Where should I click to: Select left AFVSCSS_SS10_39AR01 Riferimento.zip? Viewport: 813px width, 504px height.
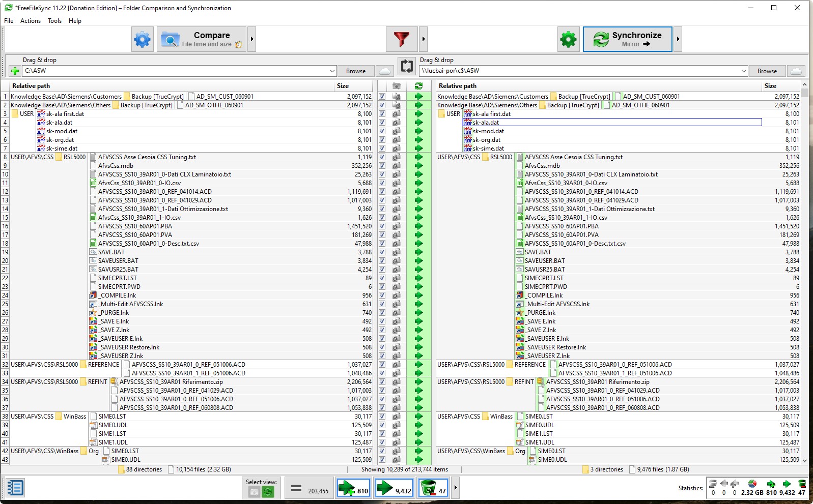tap(171, 382)
